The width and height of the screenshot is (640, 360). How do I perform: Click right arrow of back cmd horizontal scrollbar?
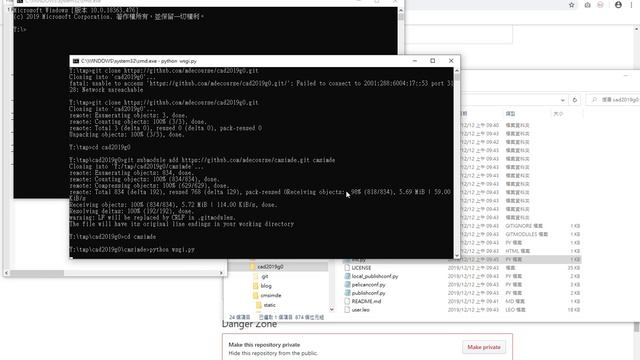click(x=221, y=273)
